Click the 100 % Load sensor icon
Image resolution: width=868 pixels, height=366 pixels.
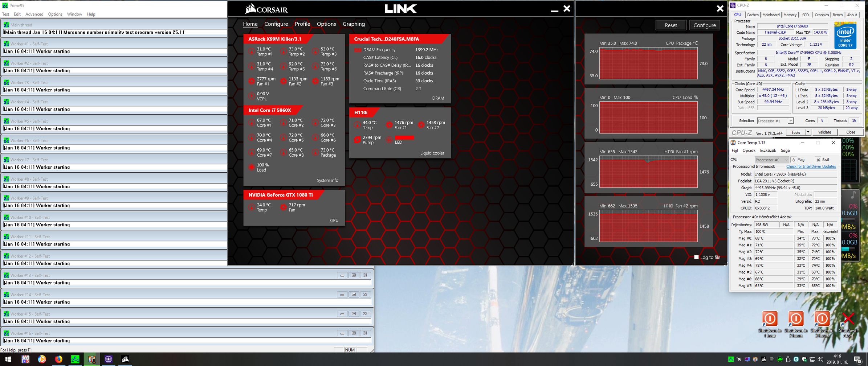tap(251, 167)
